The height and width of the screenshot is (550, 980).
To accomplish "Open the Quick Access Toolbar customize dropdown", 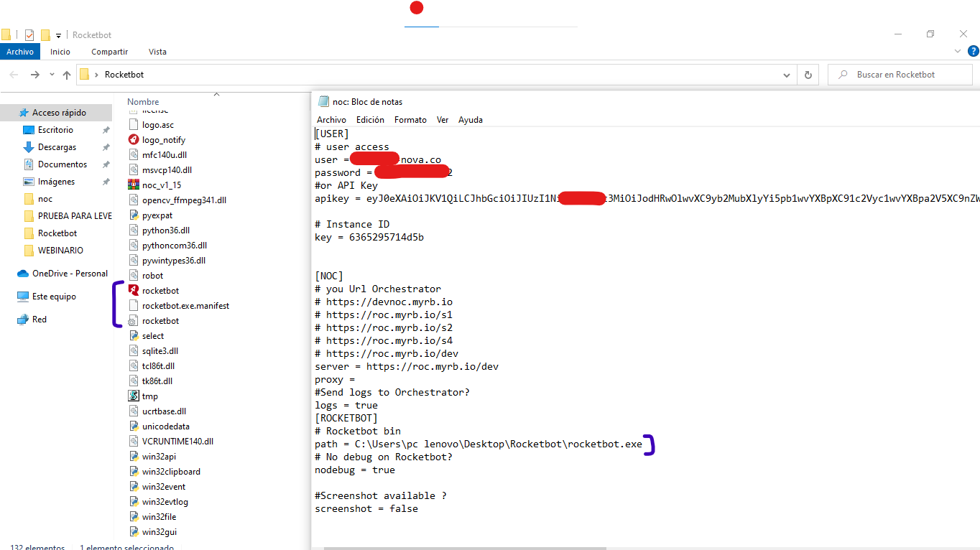I will [x=58, y=35].
